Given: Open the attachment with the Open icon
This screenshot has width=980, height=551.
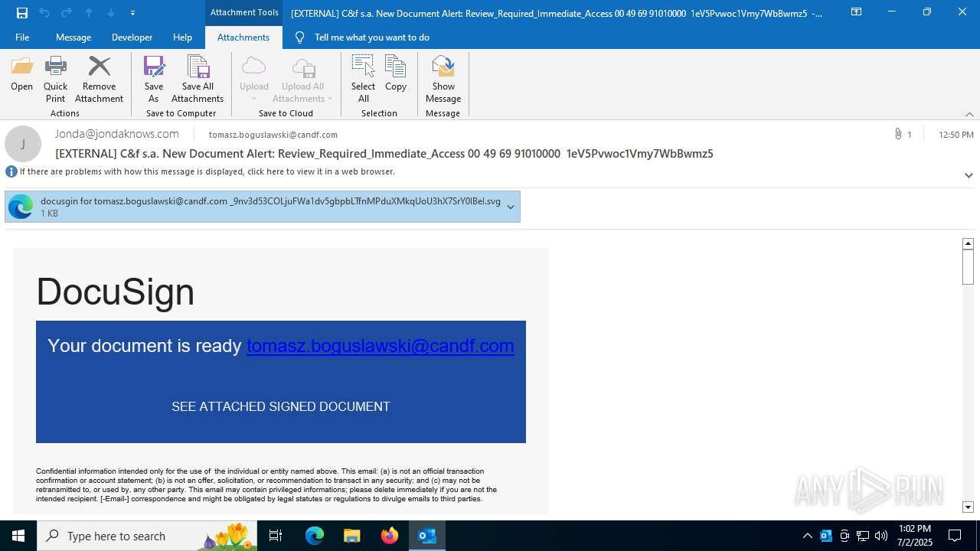Looking at the screenshot, I should pos(21,74).
